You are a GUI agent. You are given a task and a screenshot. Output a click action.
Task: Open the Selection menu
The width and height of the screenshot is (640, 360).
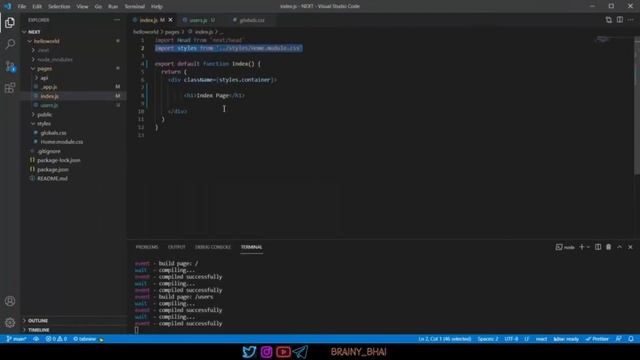coord(59,7)
